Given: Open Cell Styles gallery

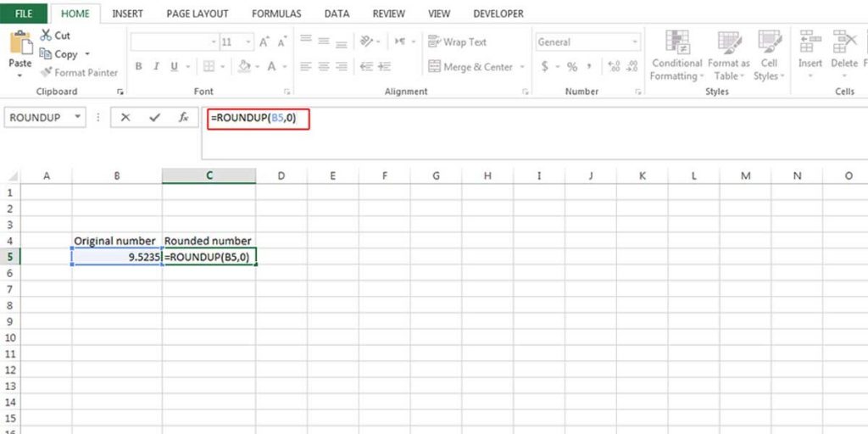Looking at the screenshot, I should pos(769,55).
